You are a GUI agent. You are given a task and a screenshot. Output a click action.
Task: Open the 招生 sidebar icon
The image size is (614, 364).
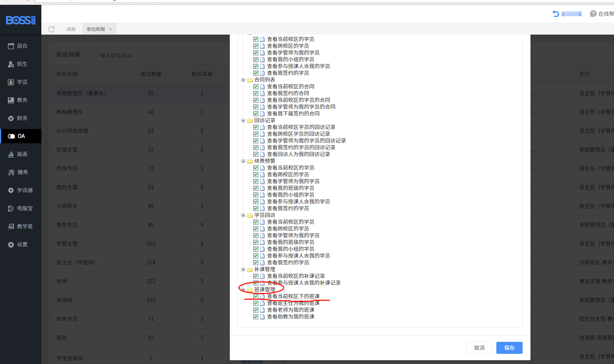point(11,64)
